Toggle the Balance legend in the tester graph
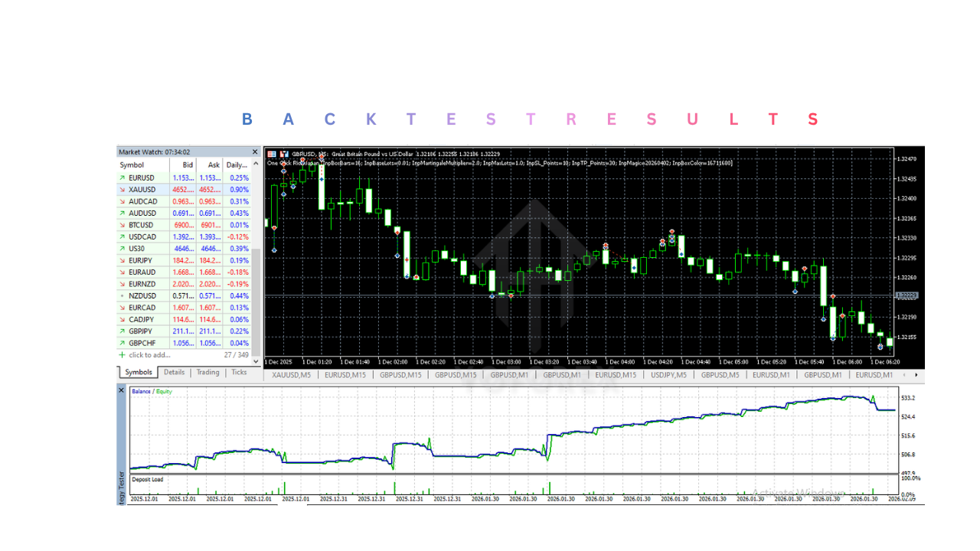The image size is (980, 551). pyautogui.click(x=140, y=390)
